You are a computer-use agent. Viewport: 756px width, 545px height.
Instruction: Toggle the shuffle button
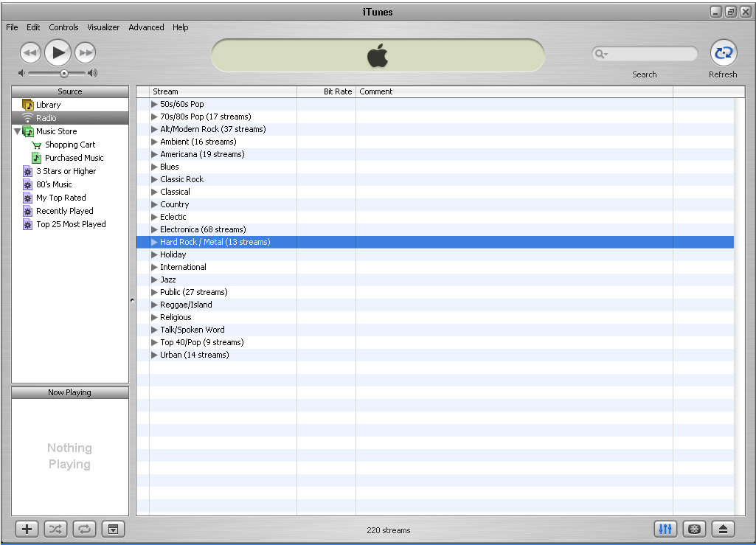pyautogui.click(x=55, y=529)
